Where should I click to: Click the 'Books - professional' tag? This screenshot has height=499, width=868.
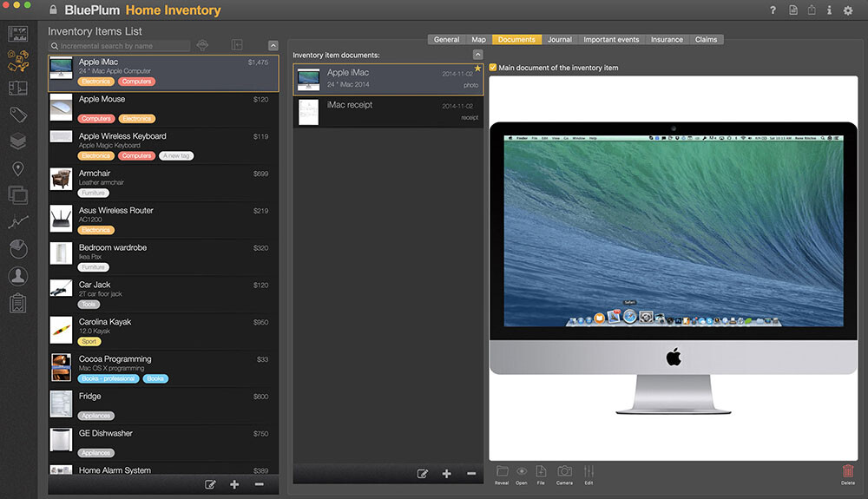coord(108,378)
